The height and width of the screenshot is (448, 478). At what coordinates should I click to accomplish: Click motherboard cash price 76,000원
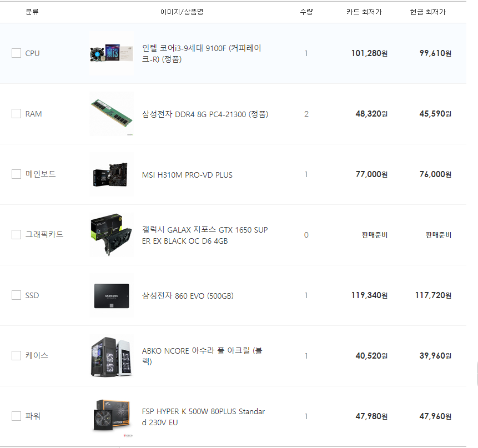tap(435, 174)
